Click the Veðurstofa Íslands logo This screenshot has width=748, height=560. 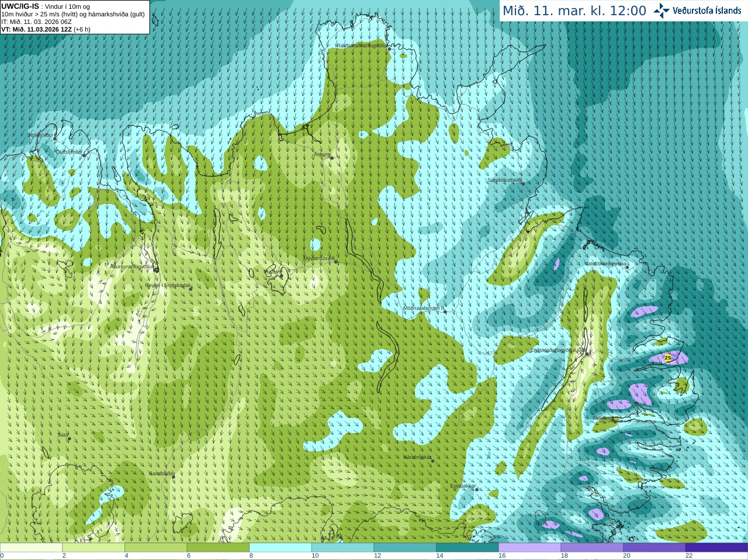(x=698, y=11)
